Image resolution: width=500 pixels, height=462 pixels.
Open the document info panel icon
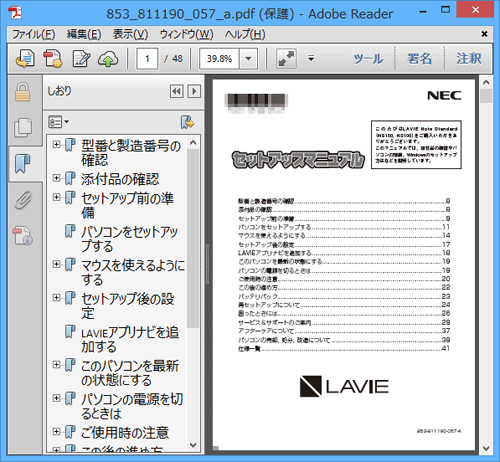(23, 236)
